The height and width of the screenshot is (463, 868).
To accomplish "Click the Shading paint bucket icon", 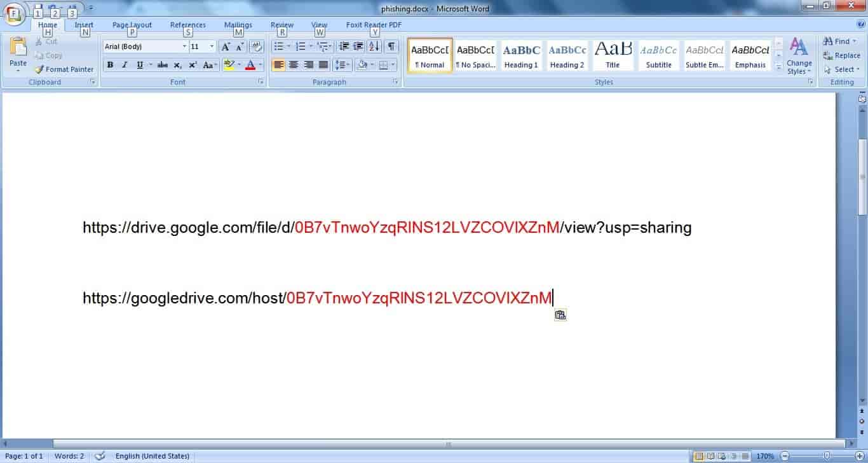I will [362, 65].
